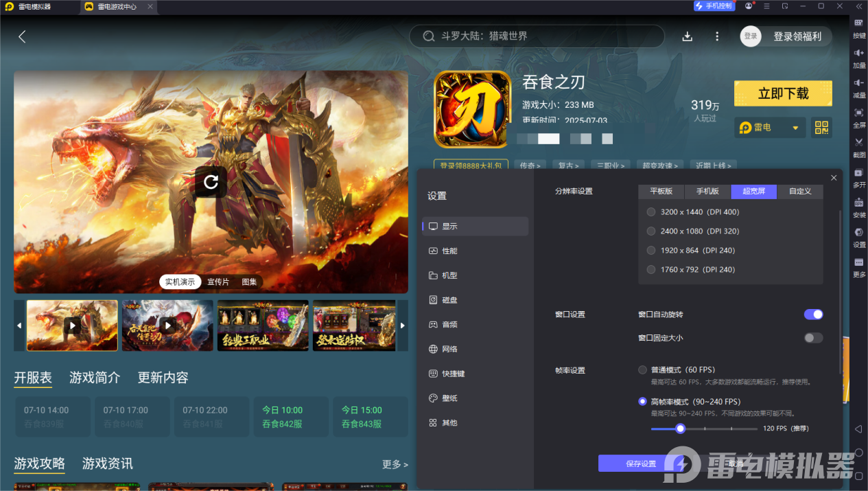Viewport: 868px width, 491px height.
Task: Close the 设置 settings dialog
Action: pos(834,178)
